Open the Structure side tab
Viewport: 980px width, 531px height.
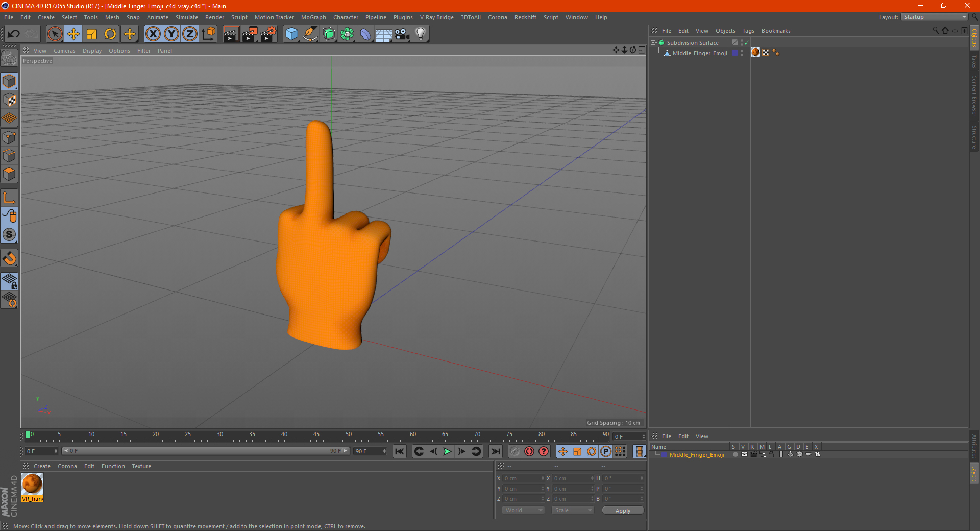pos(974,137)
